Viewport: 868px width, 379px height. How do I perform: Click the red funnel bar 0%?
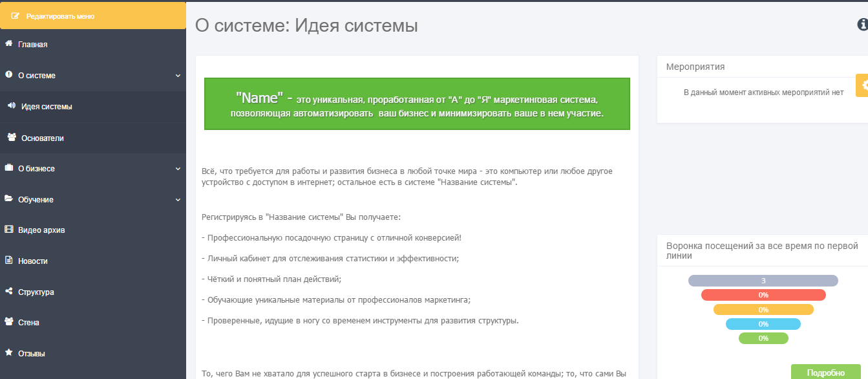763,295
